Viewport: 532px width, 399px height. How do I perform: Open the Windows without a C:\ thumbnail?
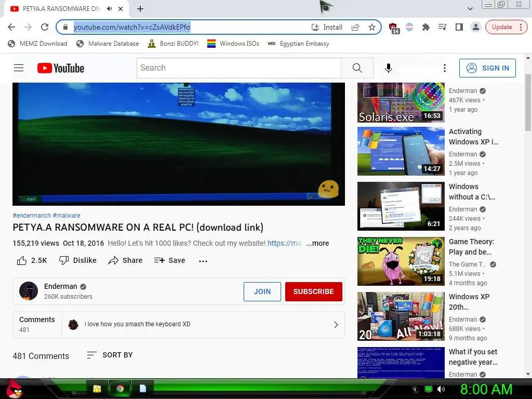pyautogui.click(x=401, y=206)
